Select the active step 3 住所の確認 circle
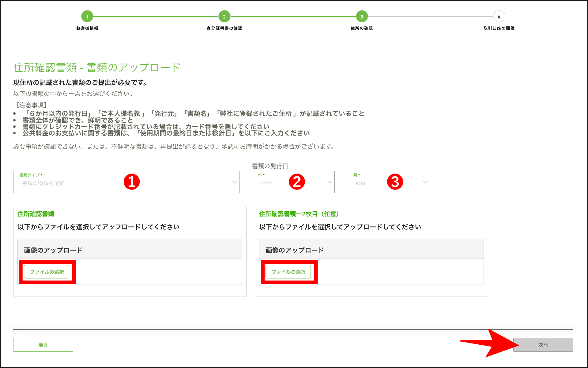 click(362, 17)
